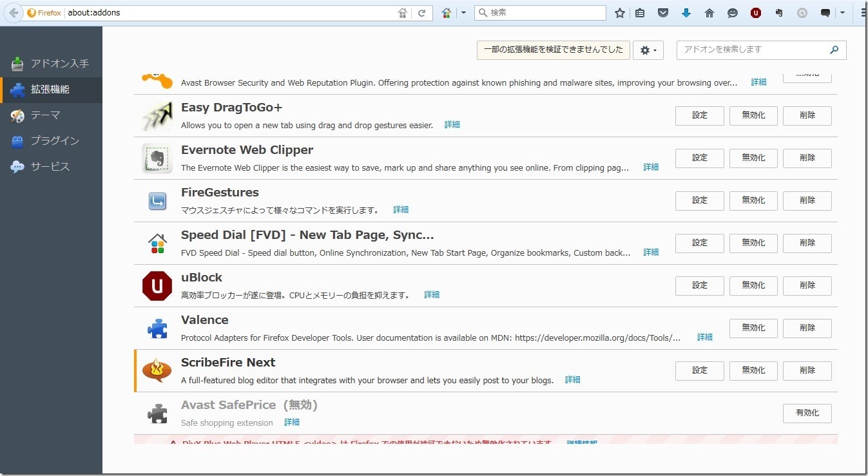Open the speech bubble toolbar icon
The width and height of the screenshot is (868, 476).
[825, 13]
